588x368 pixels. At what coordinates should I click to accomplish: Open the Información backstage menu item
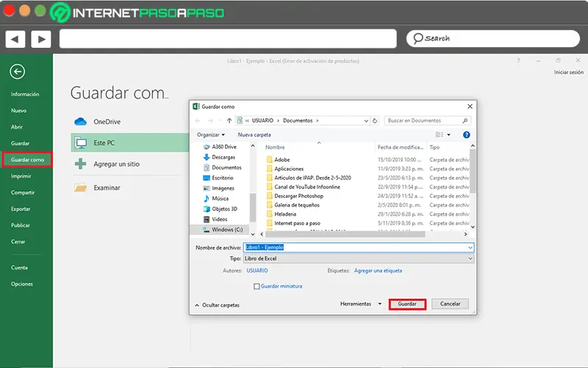[x=25, y=94]
